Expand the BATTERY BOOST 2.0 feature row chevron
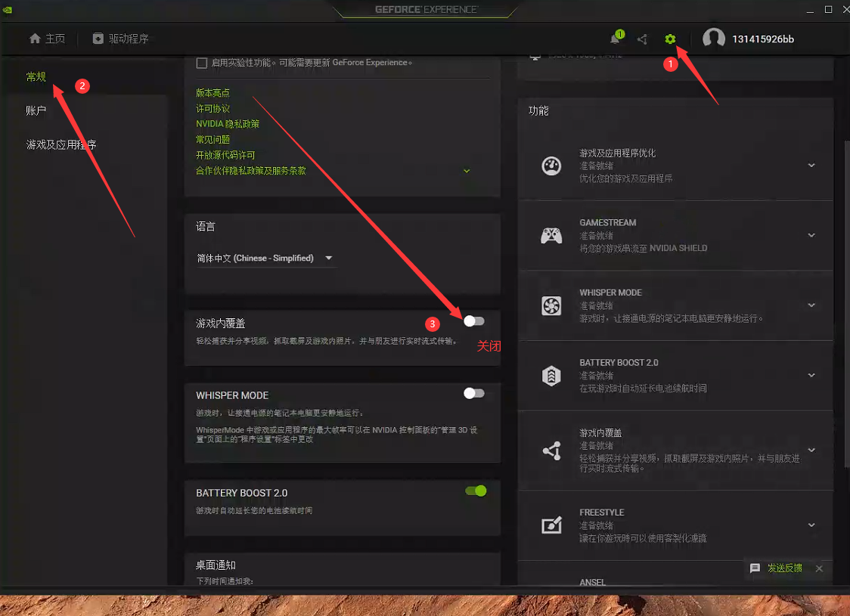This screenshot has height=616, width=850. tap(811, 375)
